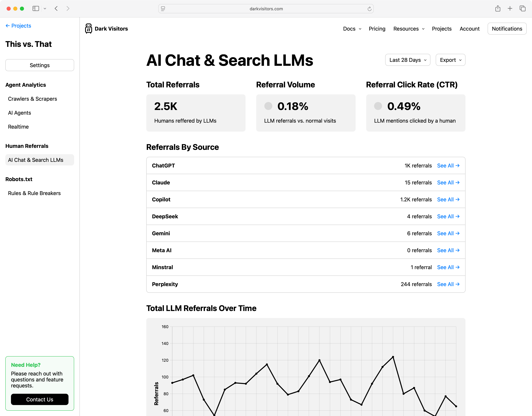This screenshot has width=532, height=416.
Task: Expand the Resources menu
Action: point(409,29)
